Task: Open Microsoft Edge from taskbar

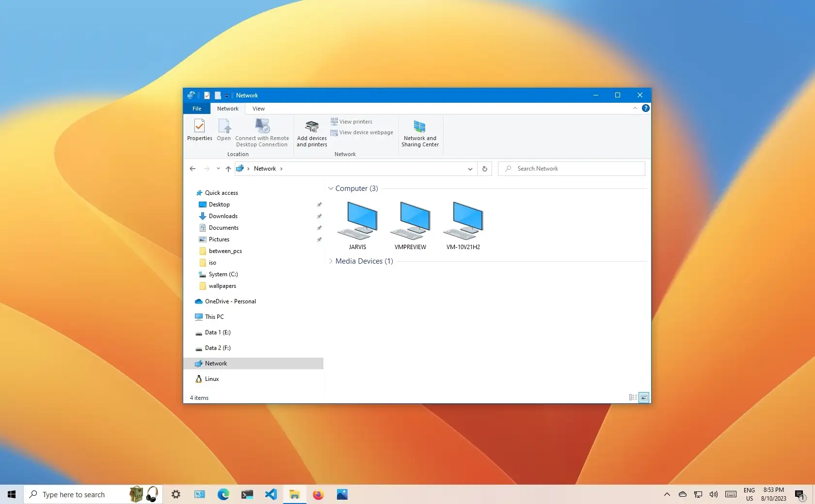Action: [223, 494]
